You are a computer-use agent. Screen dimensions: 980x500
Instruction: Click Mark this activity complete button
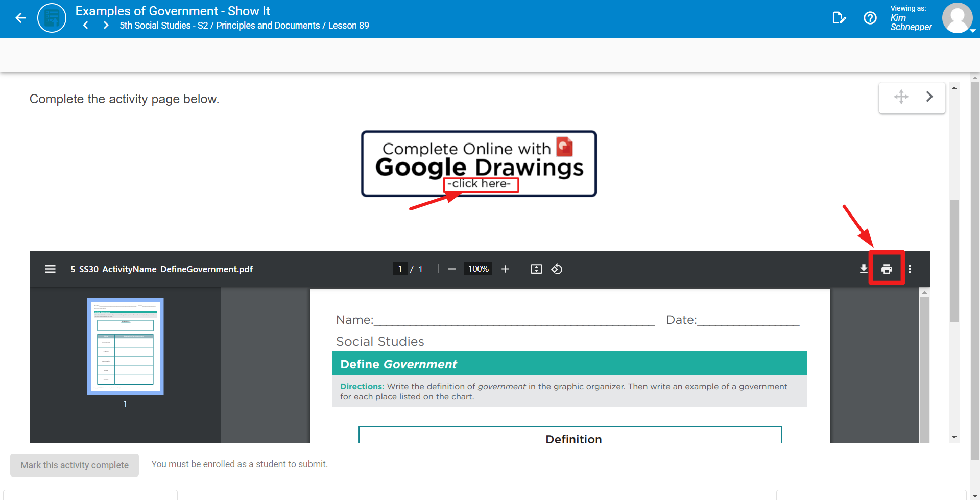(x=75, y=465)
